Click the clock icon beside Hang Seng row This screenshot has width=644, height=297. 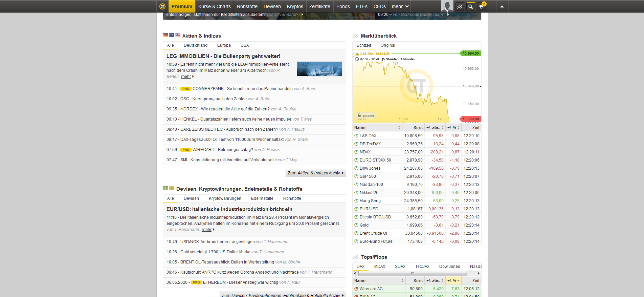tap(356, 200)
